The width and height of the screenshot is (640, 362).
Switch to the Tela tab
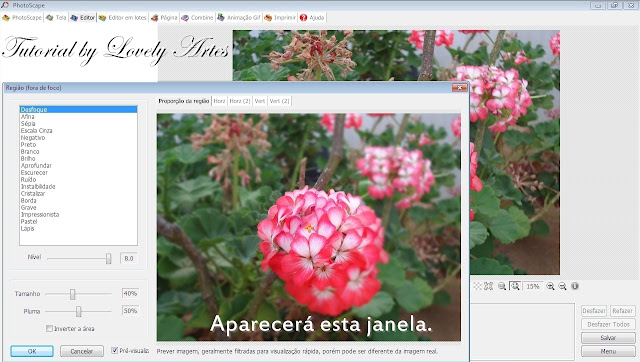point(56,18)
